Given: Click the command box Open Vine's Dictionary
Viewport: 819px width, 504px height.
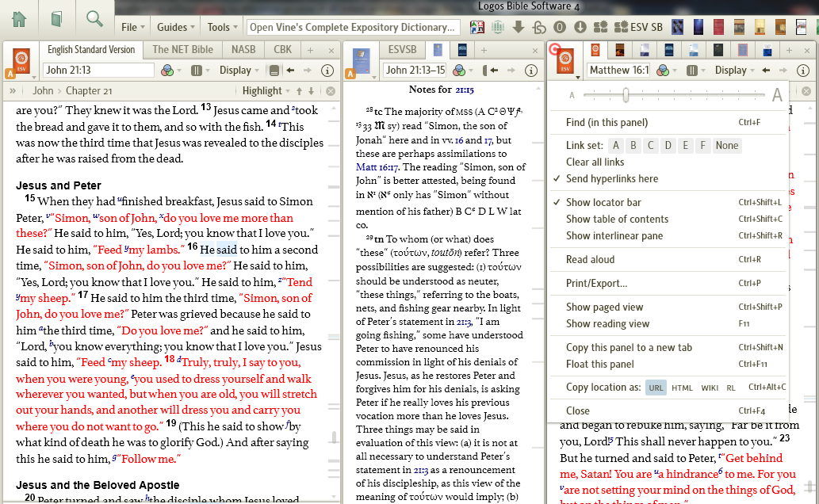Looking at the screenshot, I should point(354,27).
